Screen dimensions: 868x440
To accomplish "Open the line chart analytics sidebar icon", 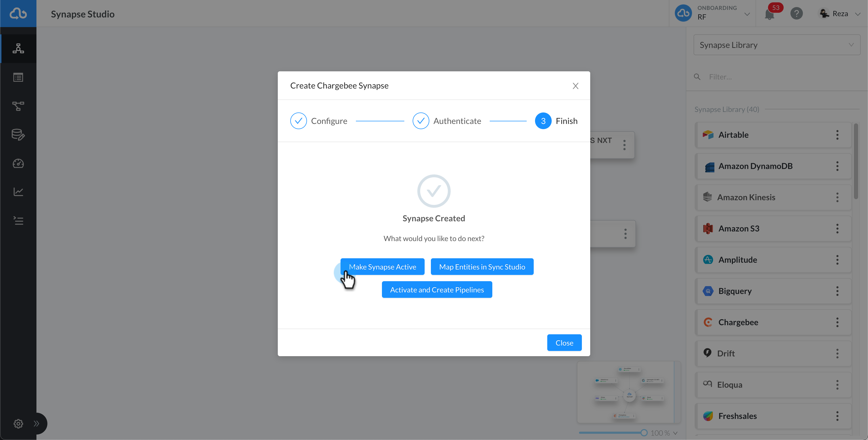I will pyautogui.click(x=18, y=192).
